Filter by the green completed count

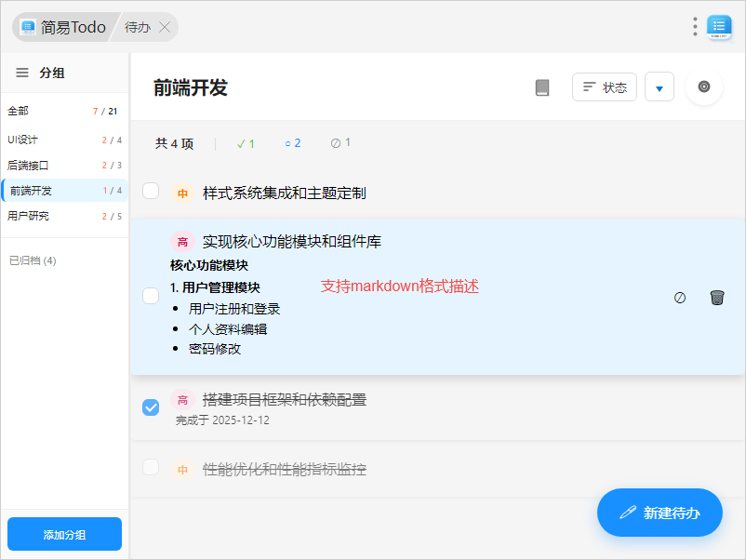[246, 143]
